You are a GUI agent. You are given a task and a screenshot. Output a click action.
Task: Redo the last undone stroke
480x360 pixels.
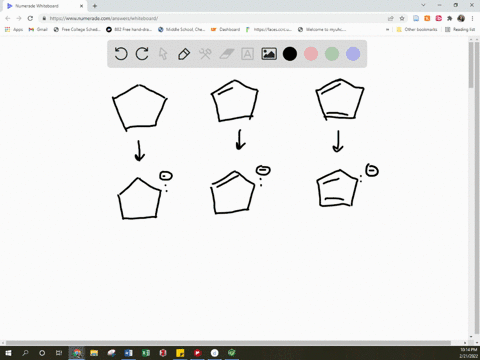[142, 54]
